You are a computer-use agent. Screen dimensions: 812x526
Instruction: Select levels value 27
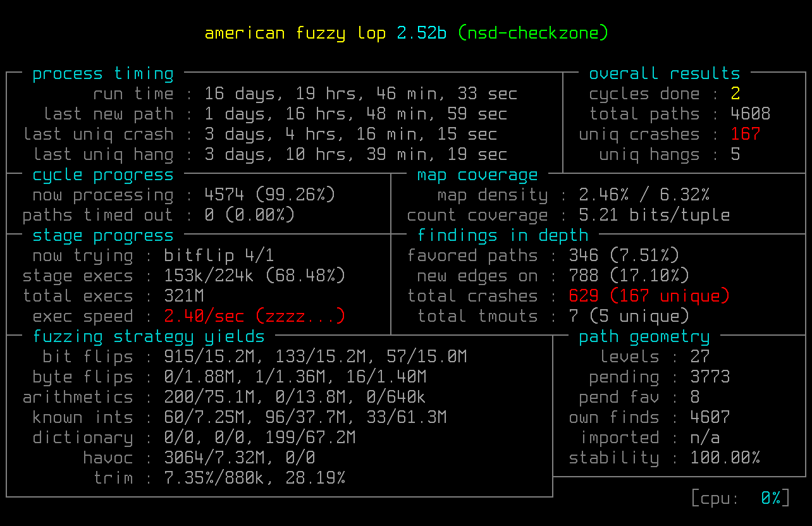click(700, 357)
